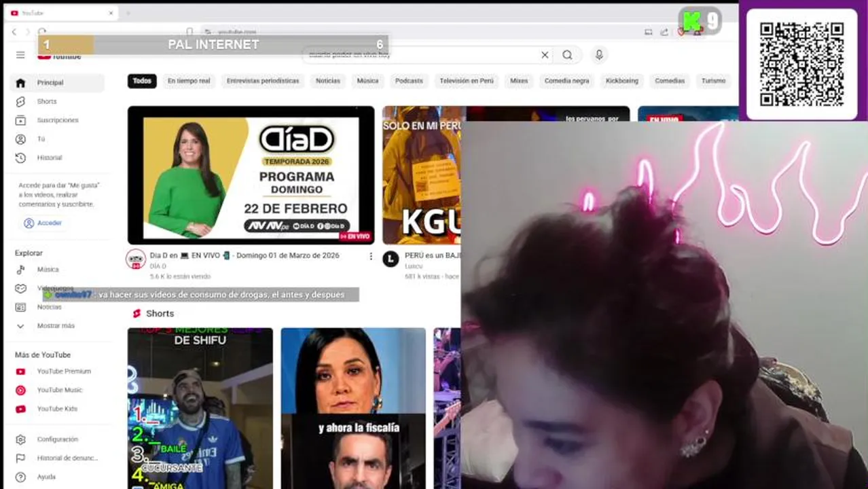Click the Shorts section heading

160,314
